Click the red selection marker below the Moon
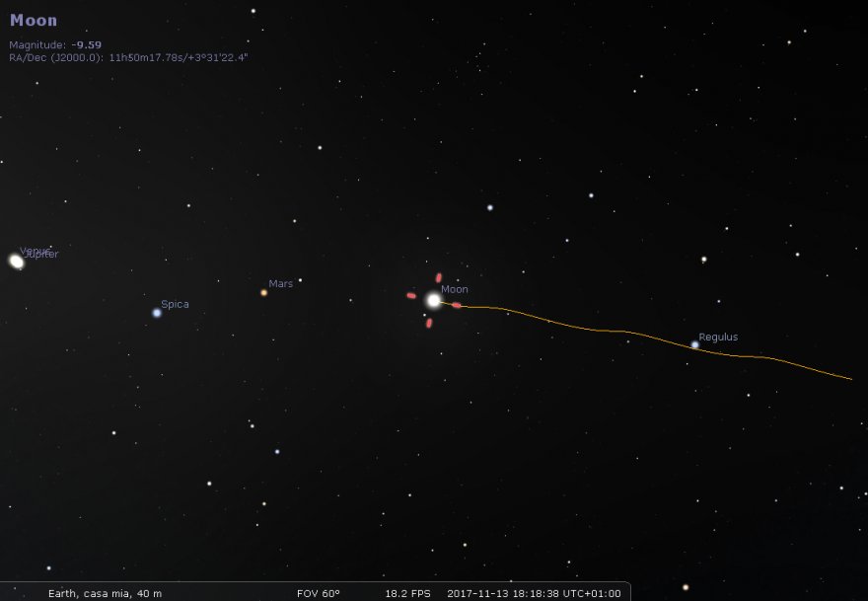The height and width of the screenshot is (601, 868). pos(429,323)
